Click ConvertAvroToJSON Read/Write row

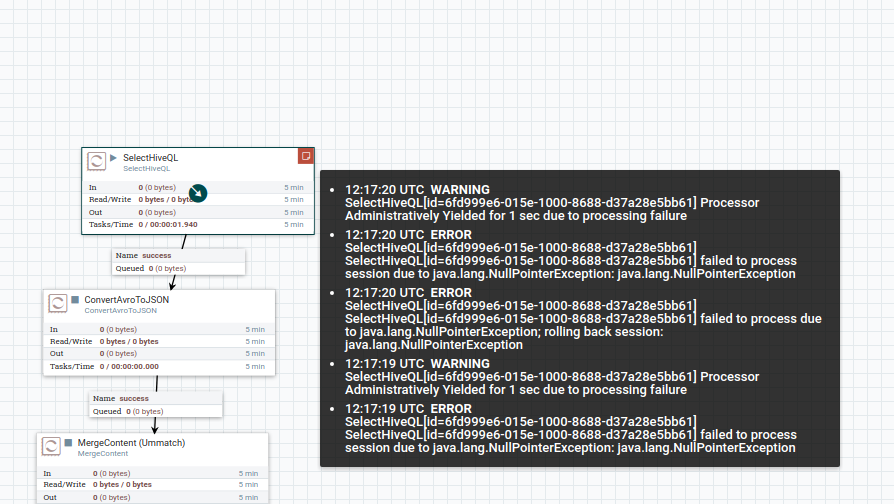(x=159, y=342)
